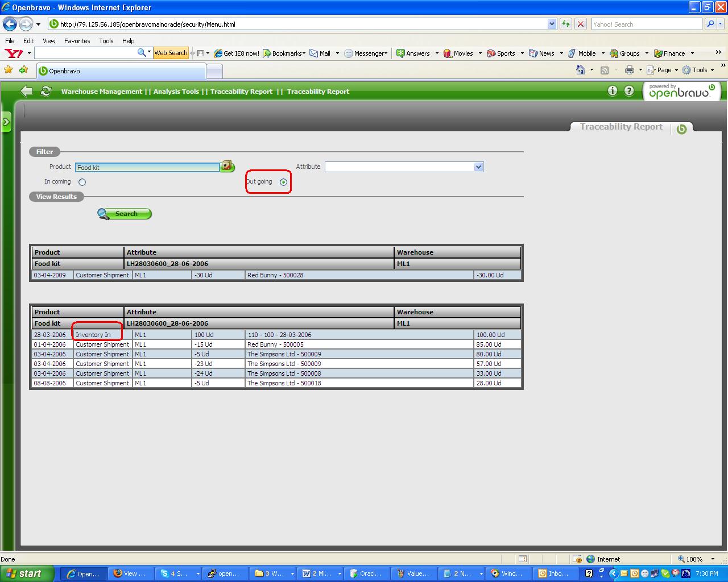Click the Openbravo refresh icon
Viewport: 728px width, 582px height.
click(x=46, y=91)
